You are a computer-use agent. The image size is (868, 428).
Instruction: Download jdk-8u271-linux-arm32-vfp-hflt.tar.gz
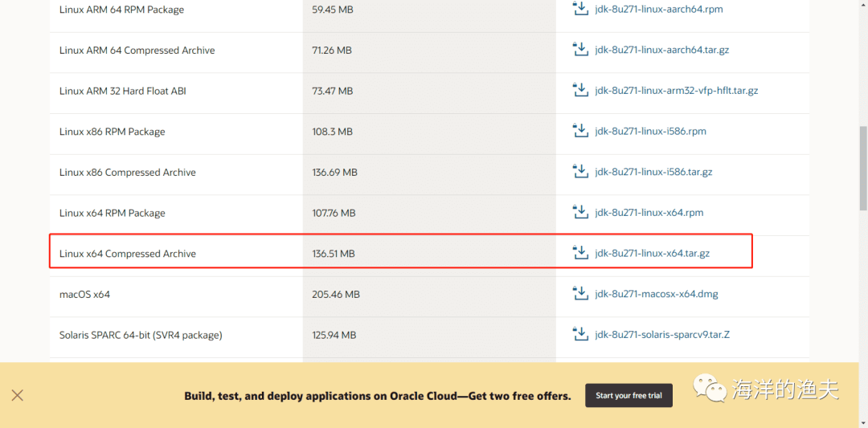point(677,91)
